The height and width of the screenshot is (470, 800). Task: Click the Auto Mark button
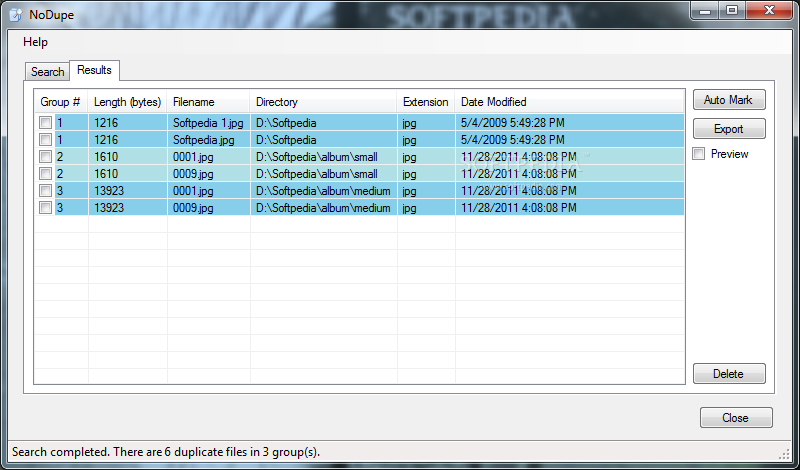tap(729, 100)
